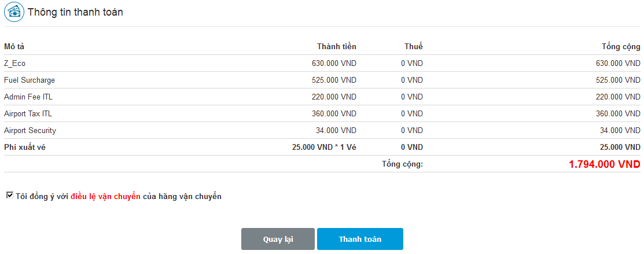Select the Admin Fee ITL row label
This screenshot has width=644, height=254.
tap(28, 97)
